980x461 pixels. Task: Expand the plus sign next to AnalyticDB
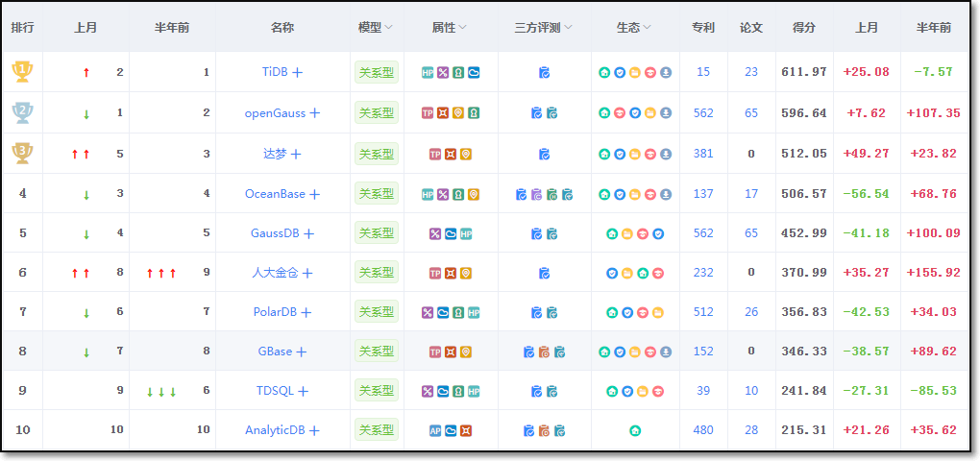[x=315, y=430]
